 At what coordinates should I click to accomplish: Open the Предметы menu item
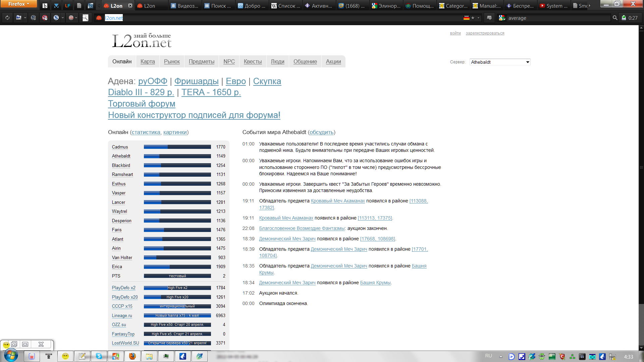202,61
